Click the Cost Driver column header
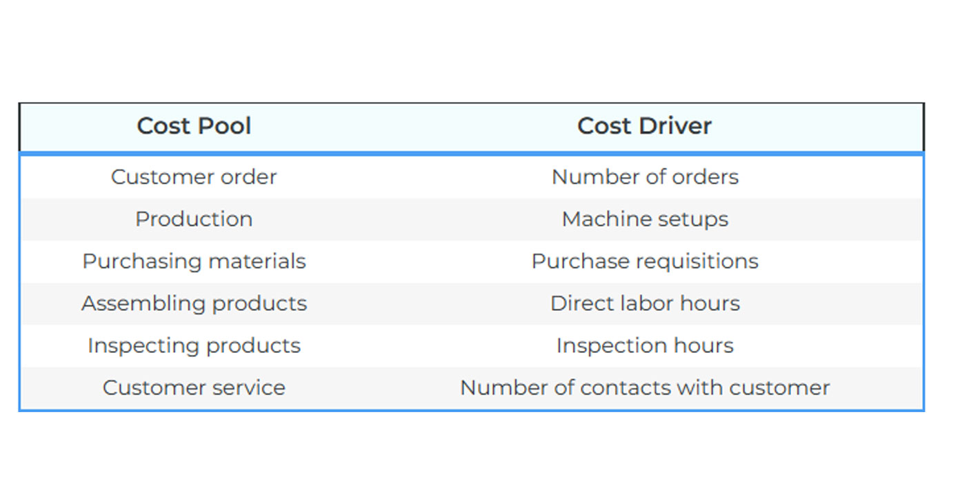Viewport: 980px width, 501px height. [644, 126]
